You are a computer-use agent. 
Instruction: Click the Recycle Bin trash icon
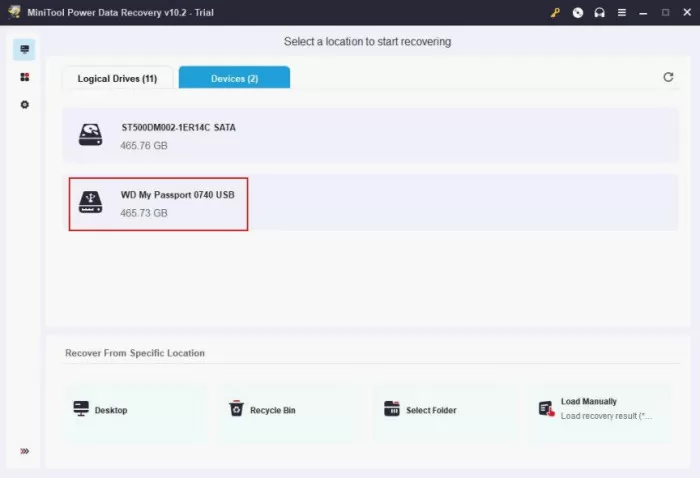[x=236, y=408]
